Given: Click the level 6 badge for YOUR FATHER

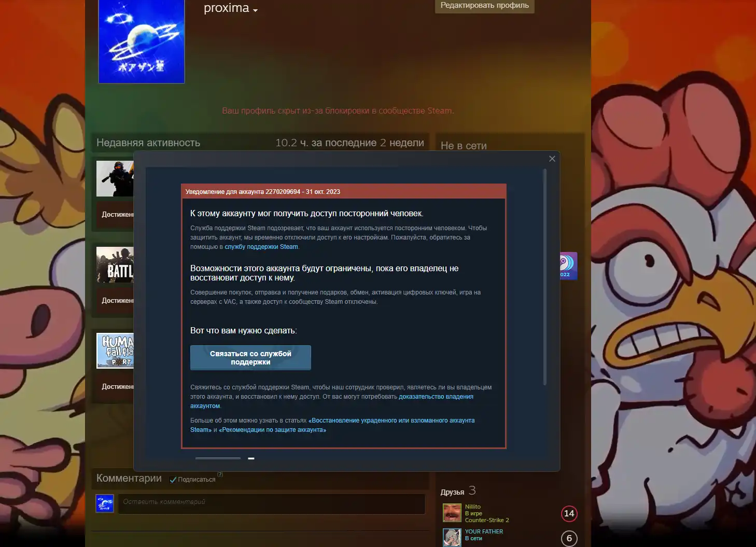Looking at the screenshot, I should click(569, 538).
